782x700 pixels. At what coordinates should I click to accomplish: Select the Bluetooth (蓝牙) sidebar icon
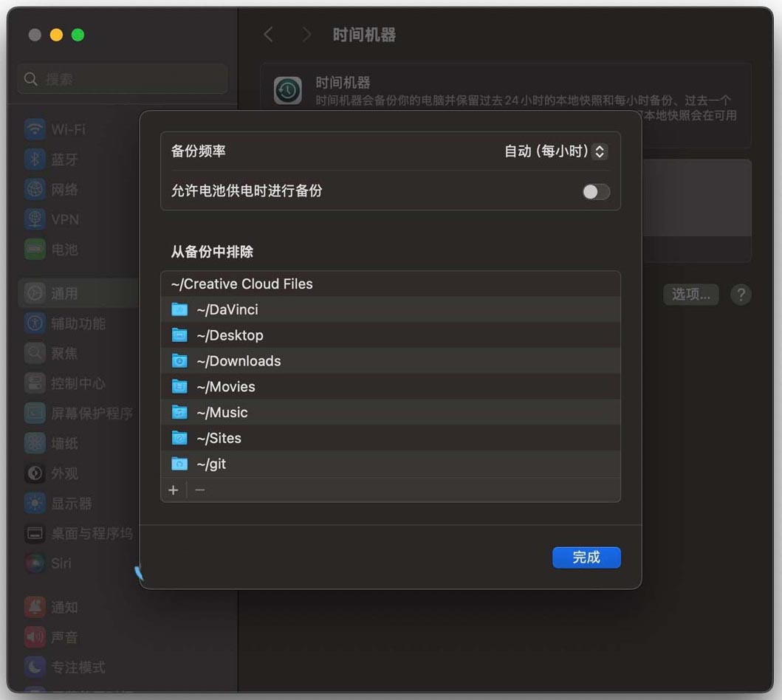[35, 159]
